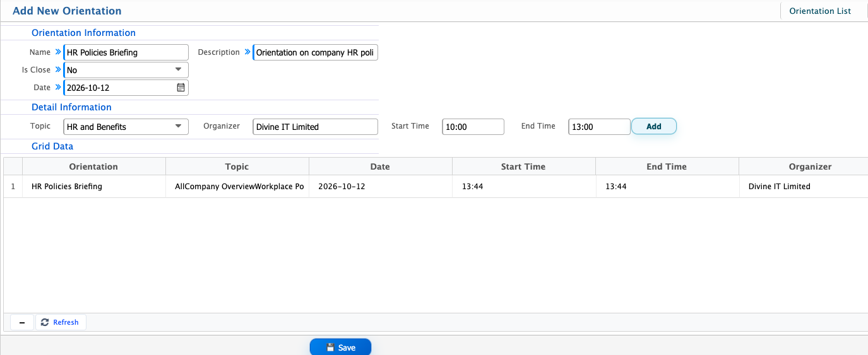Sort by the Topic column header
This screenshot has height=355, width=868.
[x=237, y=166]
